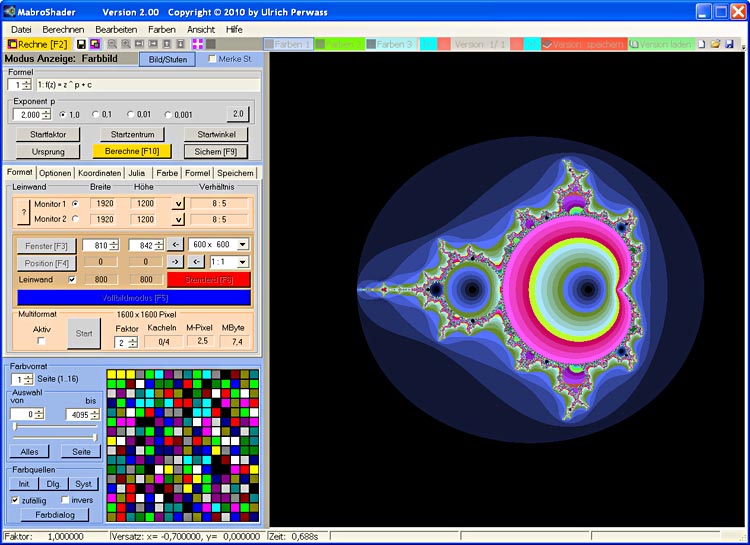Expand the 1:1 ratio dropdown
750x545 pixels.
tap(242, 262)
